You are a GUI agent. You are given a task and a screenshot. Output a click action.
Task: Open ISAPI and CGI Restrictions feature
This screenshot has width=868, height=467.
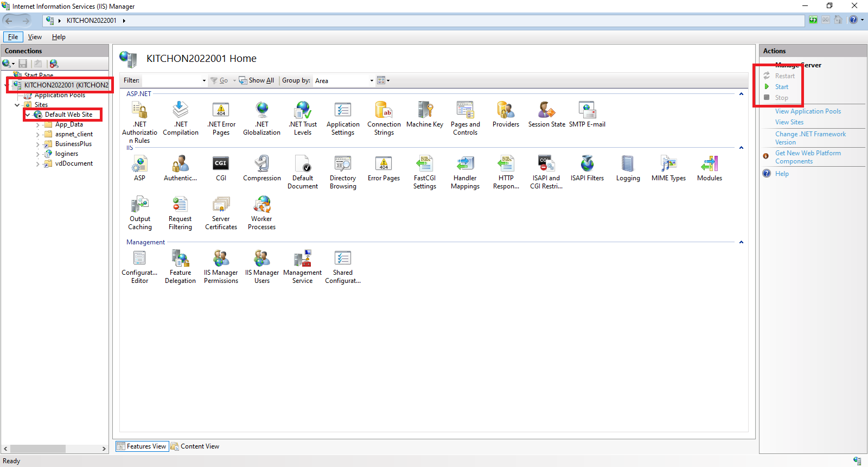click(x=546, y=172)
